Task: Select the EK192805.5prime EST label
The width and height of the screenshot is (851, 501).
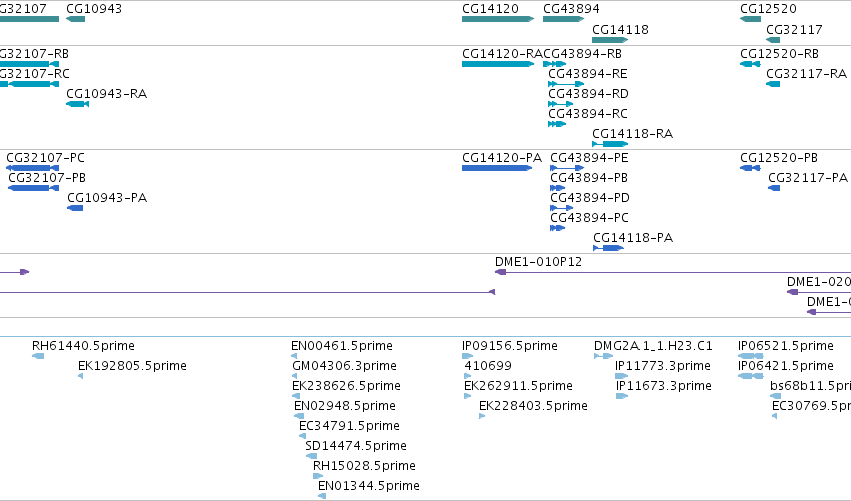Action: [x=132, y=366]
